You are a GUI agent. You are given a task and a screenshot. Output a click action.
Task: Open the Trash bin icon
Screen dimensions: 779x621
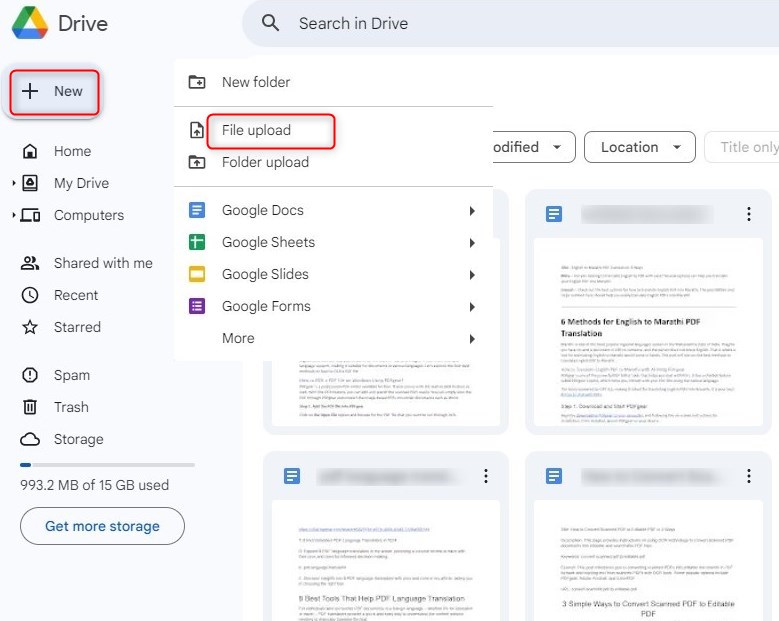click(x=30, y=407)
